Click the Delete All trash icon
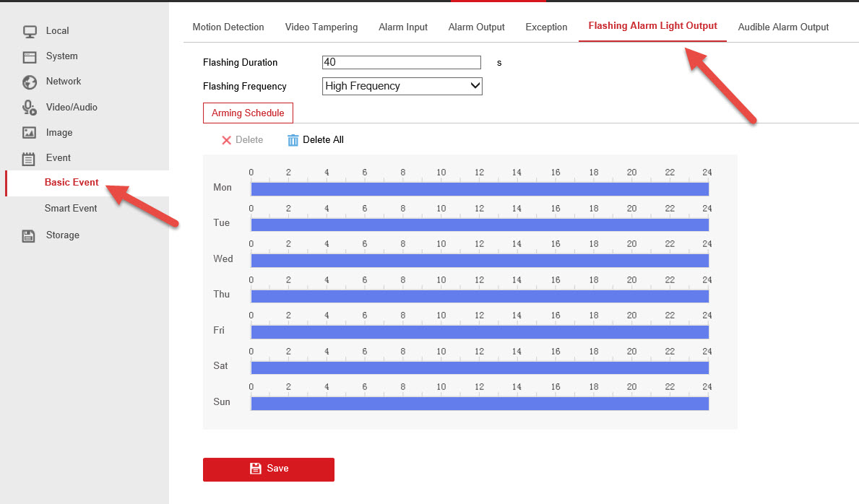Viewport: 859px width, 504px height. click(x=293, y=140)
